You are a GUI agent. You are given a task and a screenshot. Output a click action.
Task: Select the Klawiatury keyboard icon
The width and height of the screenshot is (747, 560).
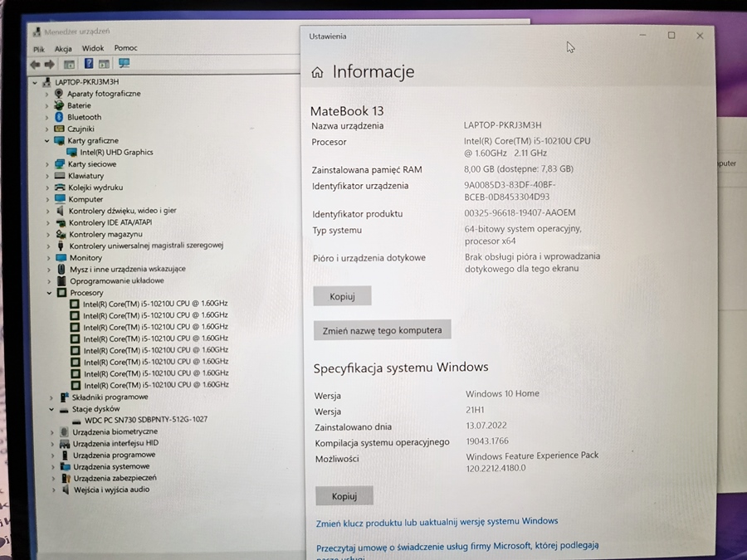tap(60, 176)
